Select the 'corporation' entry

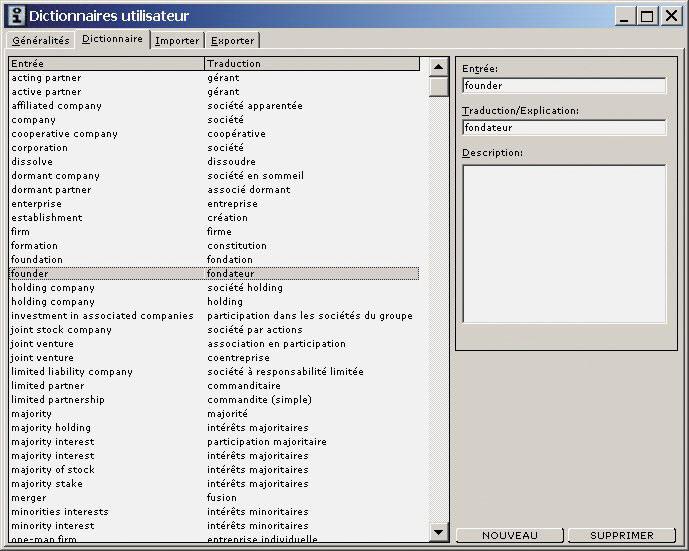(x=214, y=148)
